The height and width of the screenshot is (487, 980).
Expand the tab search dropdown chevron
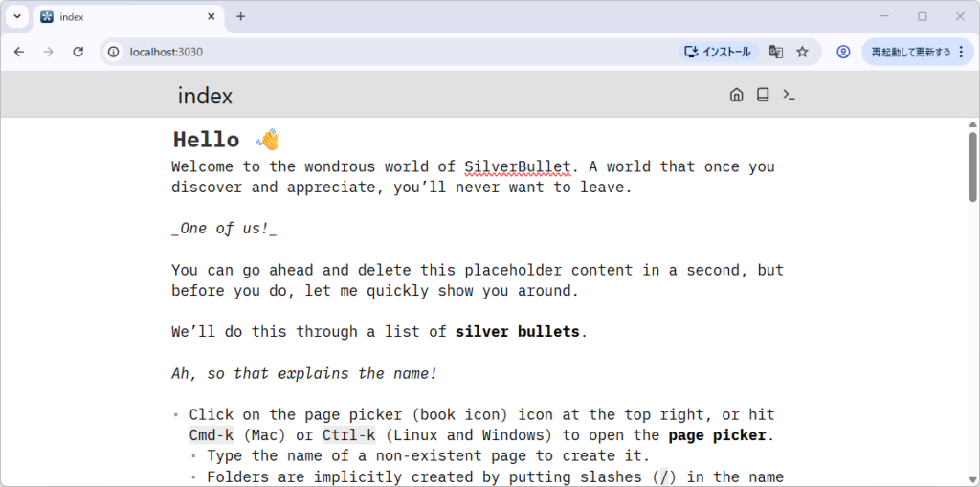tap(17, 16)
